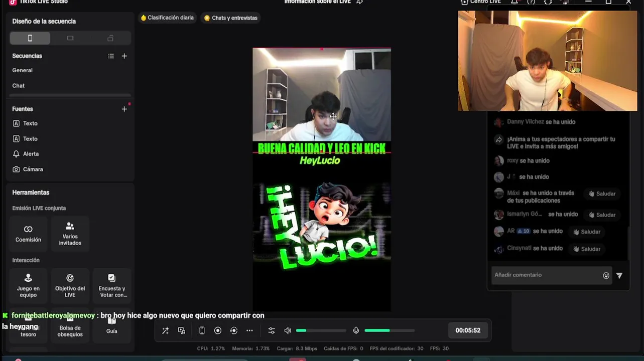
Task: Open the Secuencias list view icon
Action: coord(111,56)
